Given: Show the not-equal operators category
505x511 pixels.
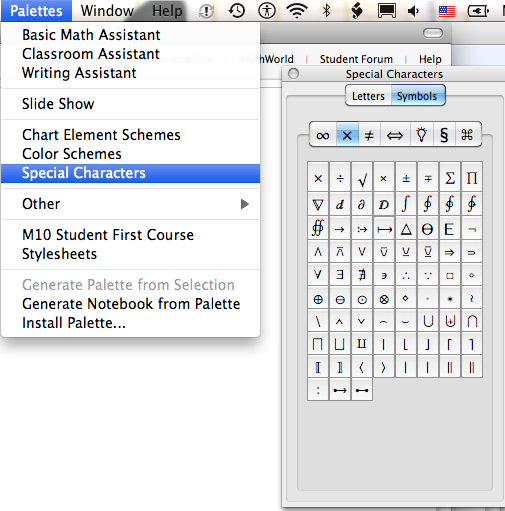Looking at the screenshot, I should click(369, 135).
